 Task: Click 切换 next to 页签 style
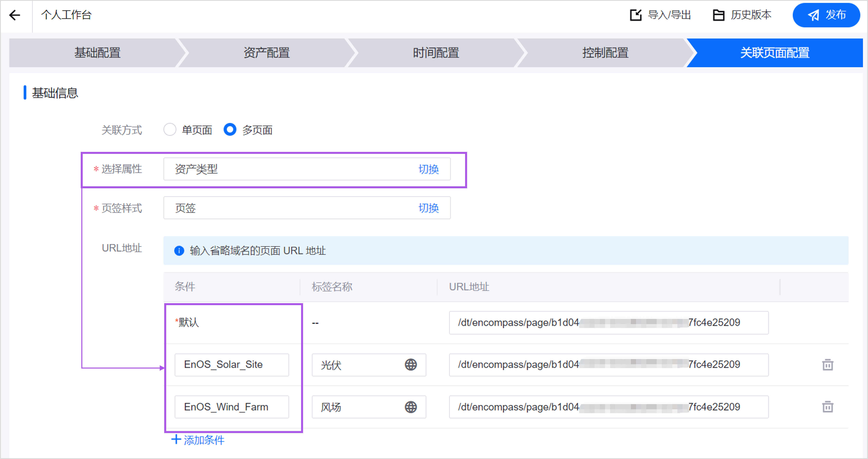coord(428,208)
